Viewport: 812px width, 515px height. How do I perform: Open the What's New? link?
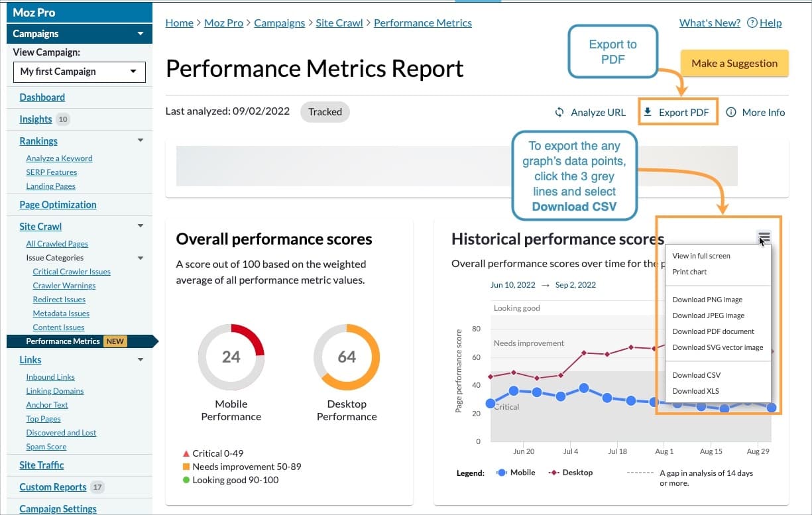tap(709, 23)
